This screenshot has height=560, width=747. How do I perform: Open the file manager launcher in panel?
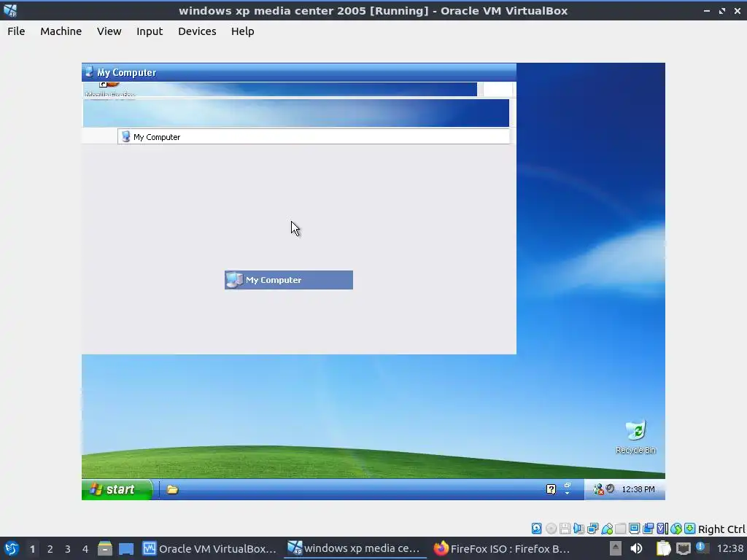[105, 548]
